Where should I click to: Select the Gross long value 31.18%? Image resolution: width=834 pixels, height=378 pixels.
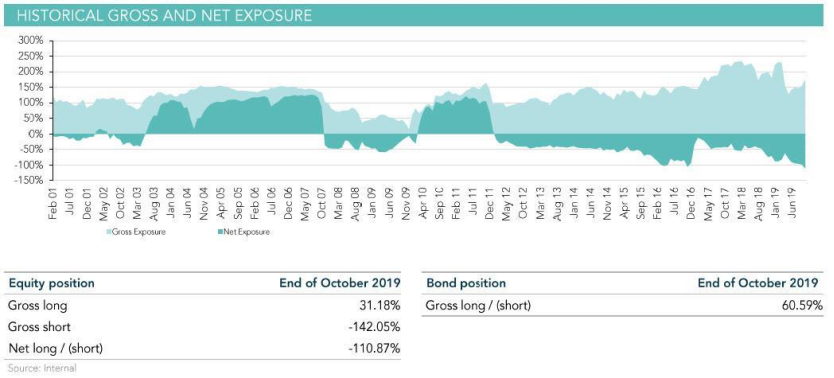[380, 306]
